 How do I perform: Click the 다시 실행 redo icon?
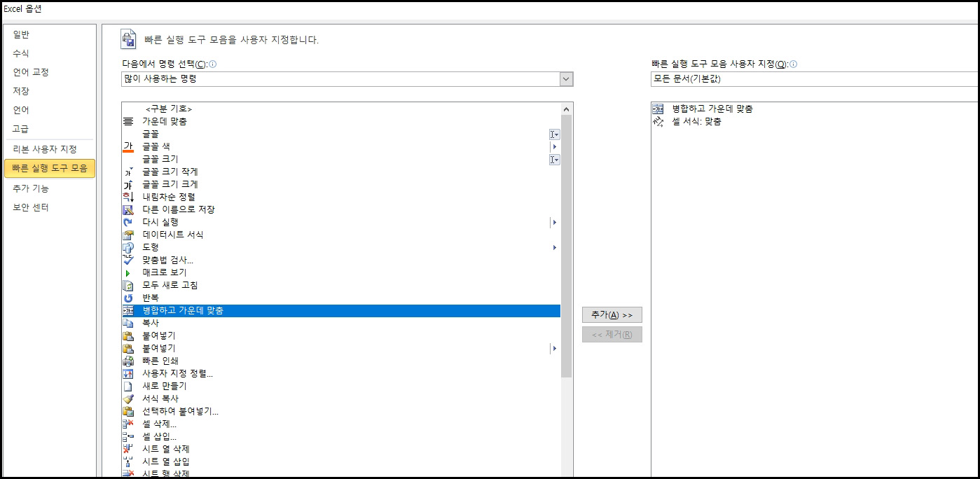[x=128, y=222]
